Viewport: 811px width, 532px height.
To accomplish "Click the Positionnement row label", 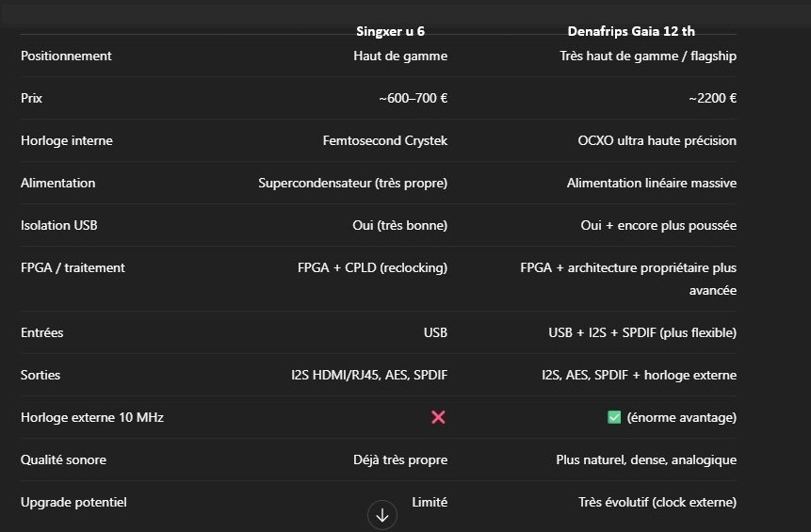I will (x=66, y=56).
